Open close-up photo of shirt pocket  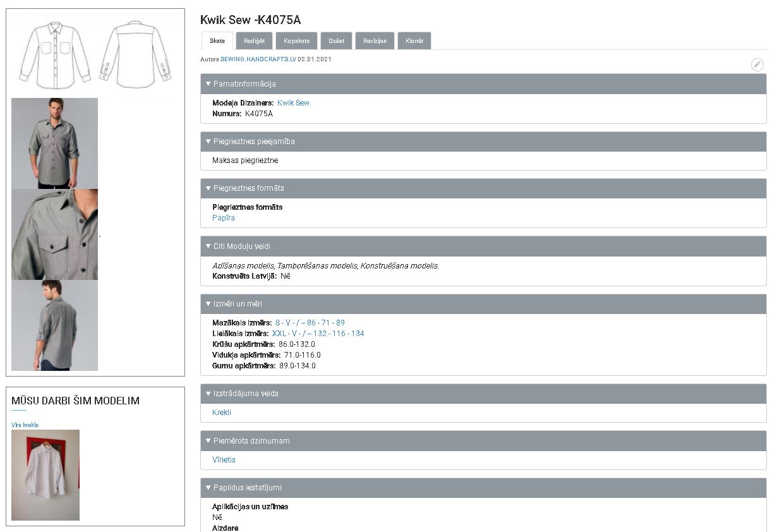point(55,234)
